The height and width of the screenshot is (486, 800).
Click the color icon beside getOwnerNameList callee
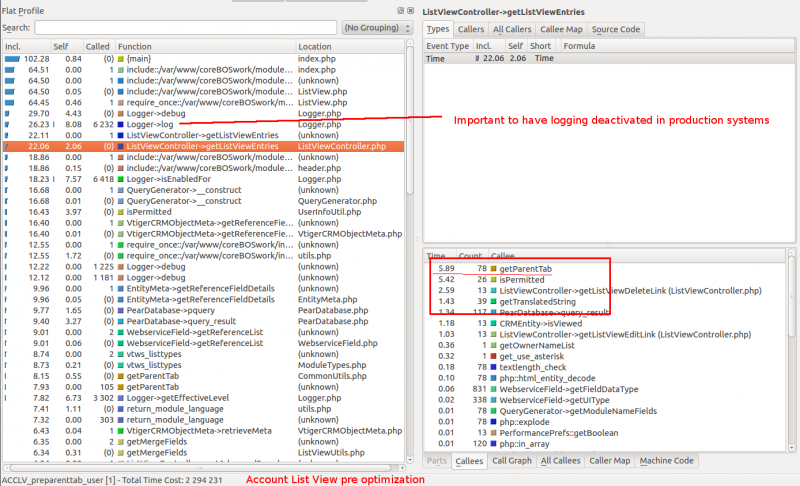(x=493, y=345)
